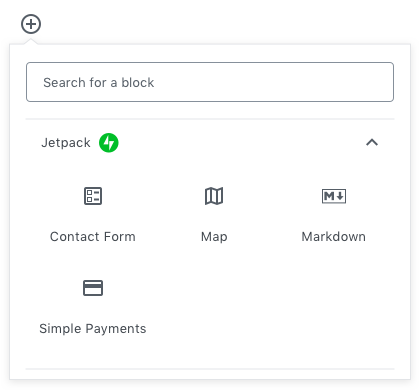The image size is (420, 390).
Task: Click the Map label text
Action: [214, 237]
